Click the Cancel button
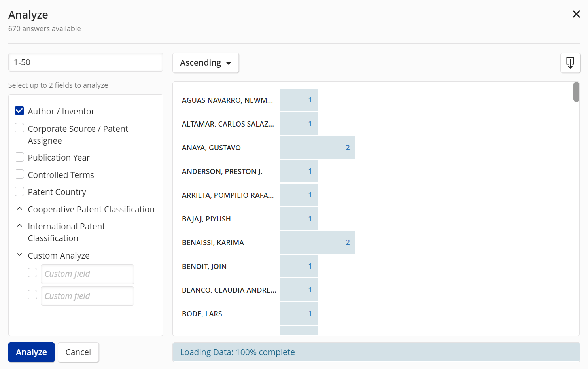This screenshot has height=369, width=588. tap(78, 352)
